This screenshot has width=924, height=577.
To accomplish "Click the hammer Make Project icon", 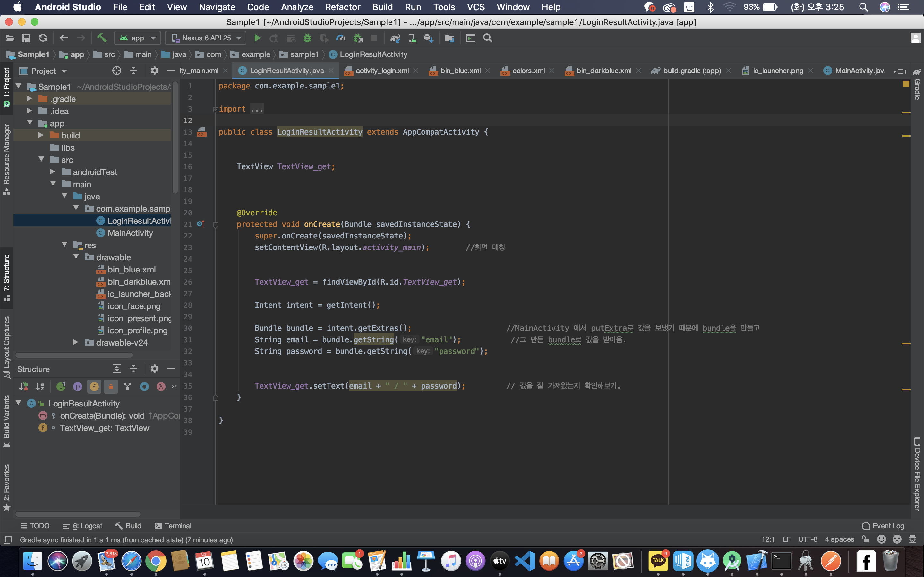I will pyautogui.click(x=101, y=38).
